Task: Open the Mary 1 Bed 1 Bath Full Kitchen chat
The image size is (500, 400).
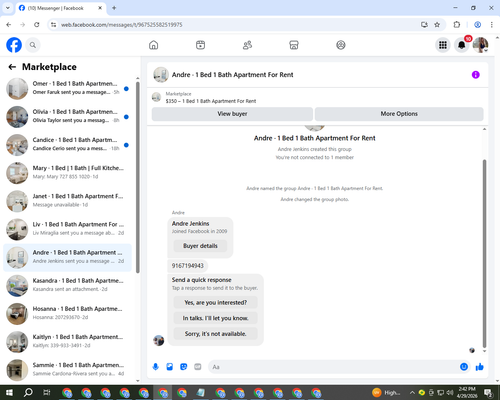Action: click(x=67, y=173)
